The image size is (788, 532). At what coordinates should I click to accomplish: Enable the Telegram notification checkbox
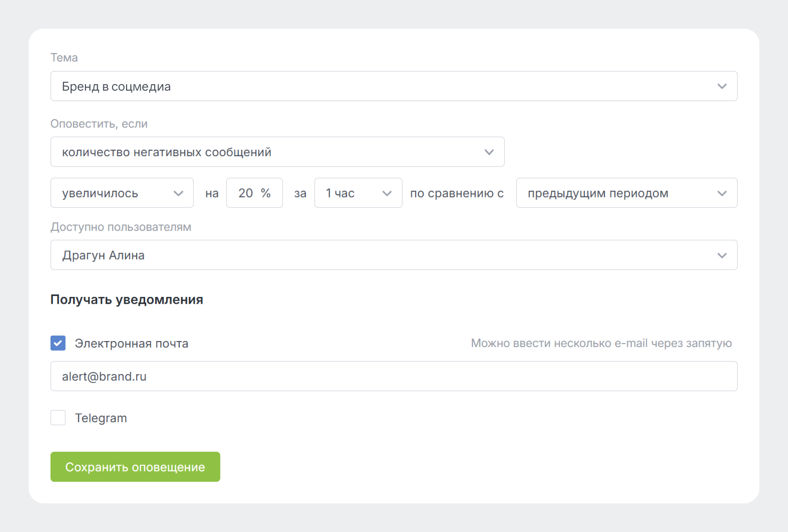pos(58,418)
